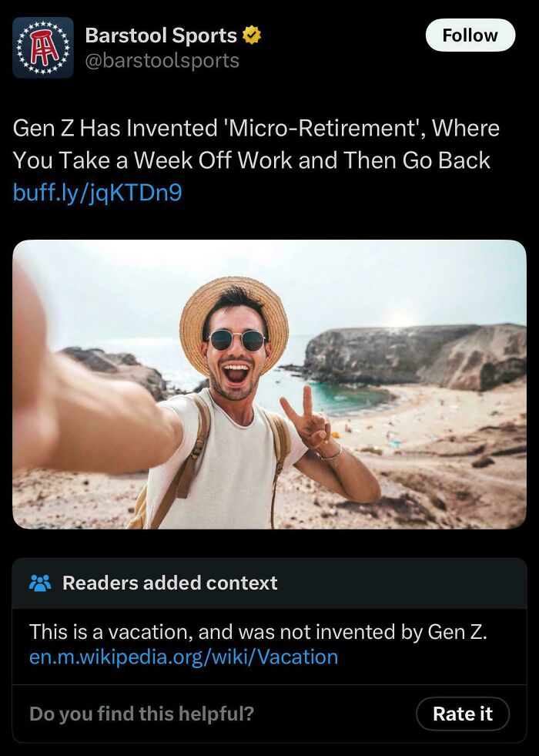Click the Follow button
The image size is (539, 756).
470,35
